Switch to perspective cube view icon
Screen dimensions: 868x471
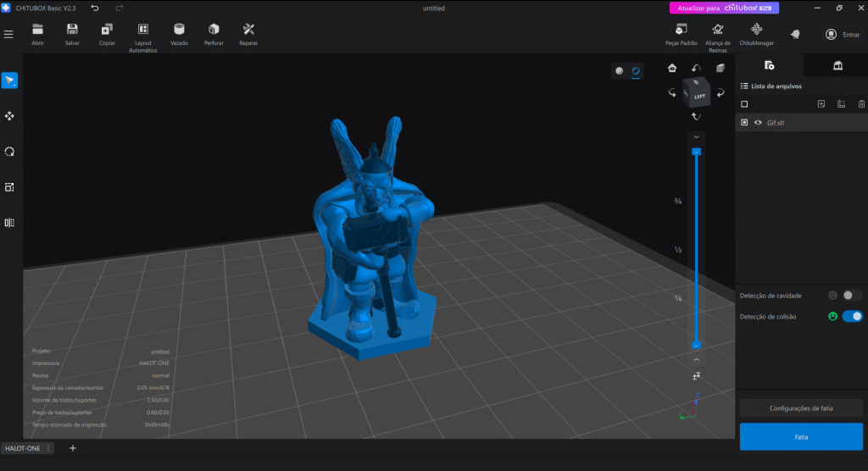coord(721,68)
